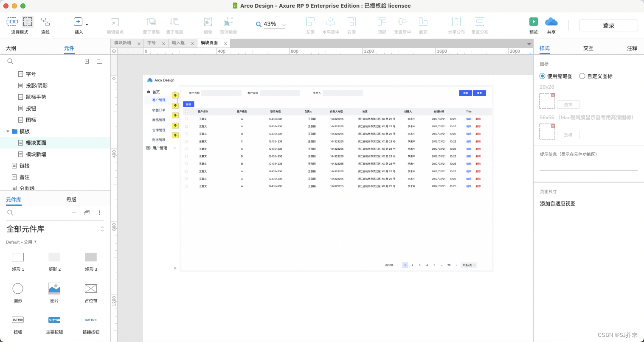This screenshot has width=644, height=342.
Task: Select the 主要按钮 widget
Action: 54,320
